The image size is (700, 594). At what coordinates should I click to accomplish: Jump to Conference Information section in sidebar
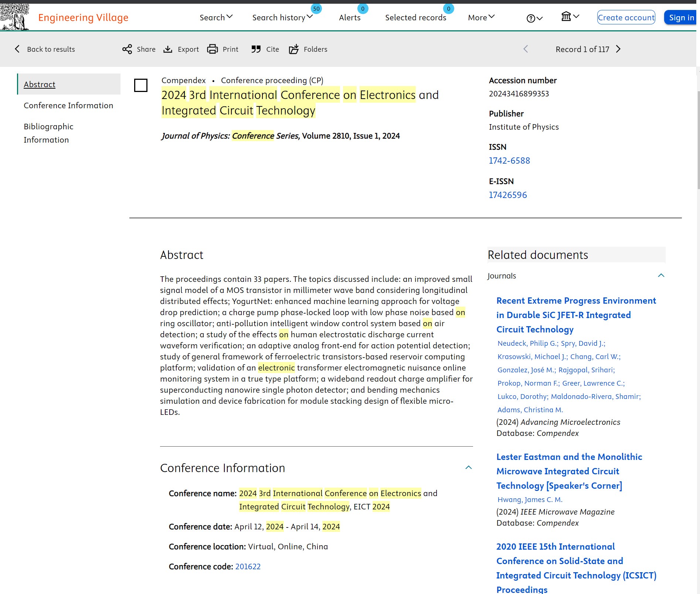[x=68, y=105]
